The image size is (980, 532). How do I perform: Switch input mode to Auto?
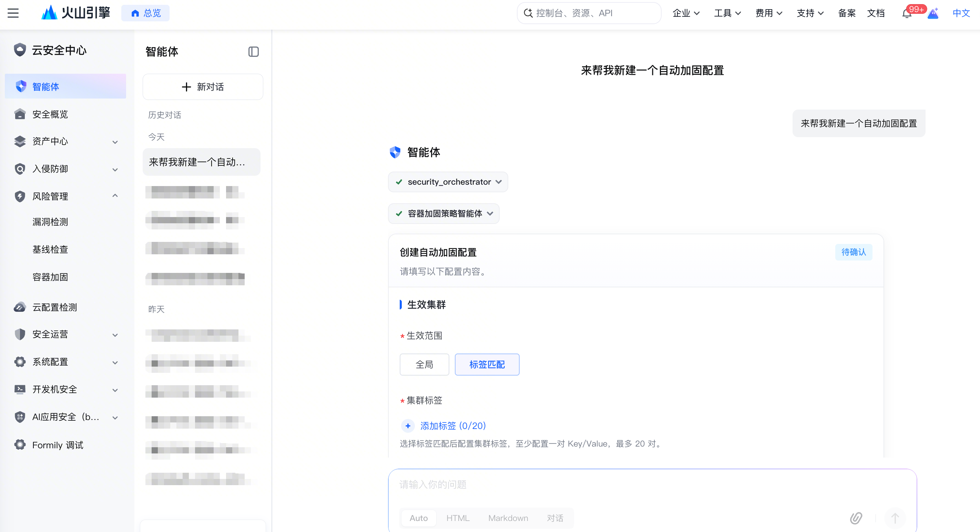tap(418, 518)
